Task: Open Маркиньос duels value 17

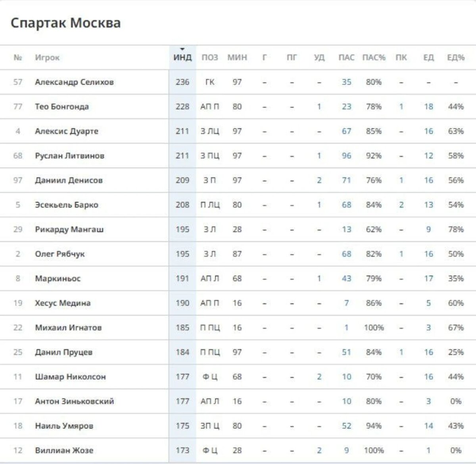Action: 428,279
